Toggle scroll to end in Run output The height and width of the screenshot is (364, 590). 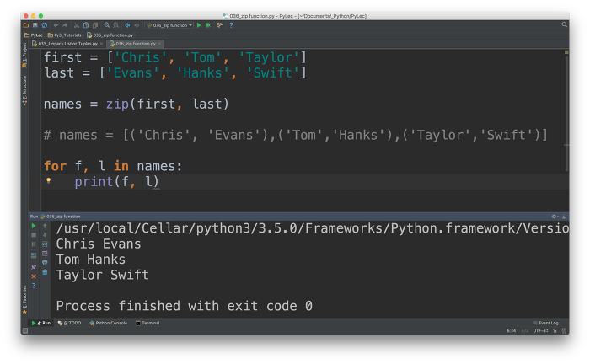(45, 253)
